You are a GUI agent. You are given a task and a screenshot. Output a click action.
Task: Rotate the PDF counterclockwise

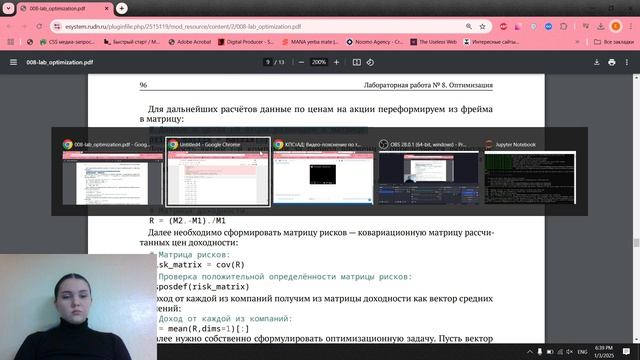(x=370, y=62)
